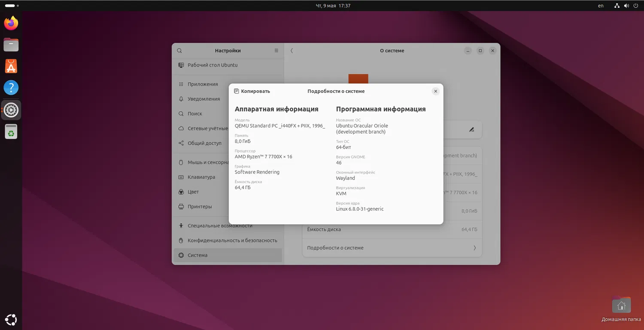Click 64,4 ГБ in the About page behind dialog
This screenshot has width=644, height=330.
[x=469, y=229]
